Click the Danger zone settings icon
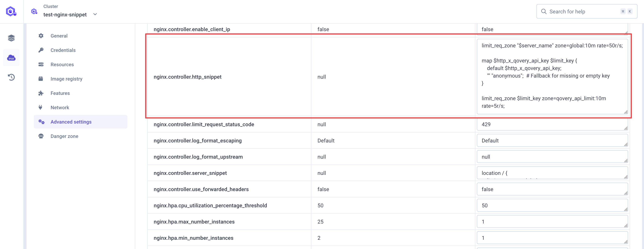Screen dimensions: 644x249 tap(40, 136)
